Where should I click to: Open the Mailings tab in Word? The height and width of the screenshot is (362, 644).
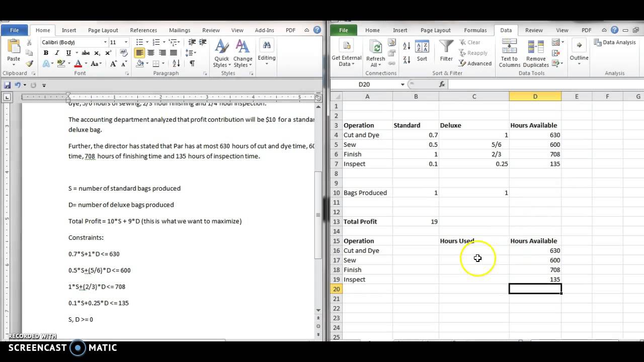click(x=180, y=30)
